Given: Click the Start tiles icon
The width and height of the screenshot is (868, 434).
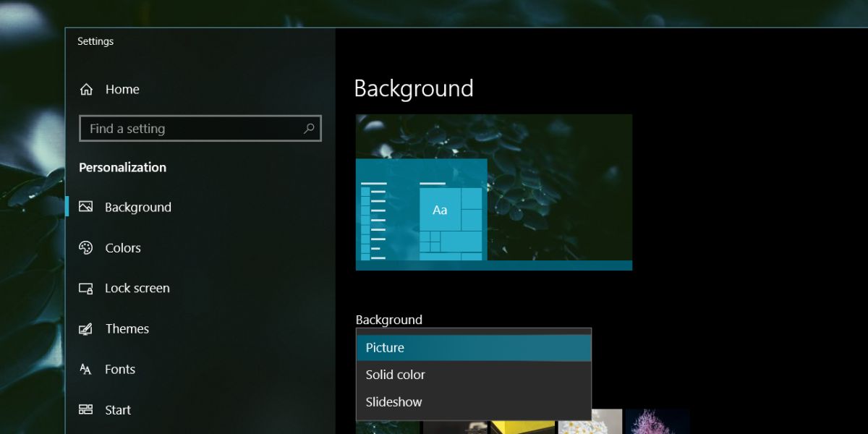Looking at the screenshot, I should coord(86,409).
